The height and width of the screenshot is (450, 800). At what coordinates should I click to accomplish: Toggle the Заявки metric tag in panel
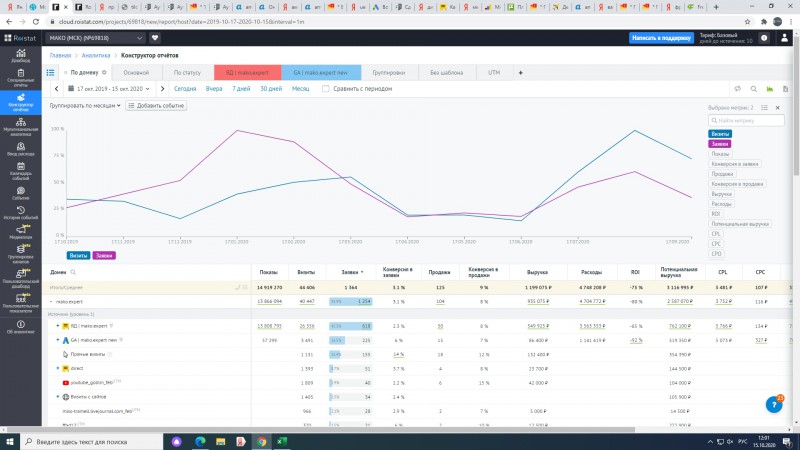(x=719, y=144)
